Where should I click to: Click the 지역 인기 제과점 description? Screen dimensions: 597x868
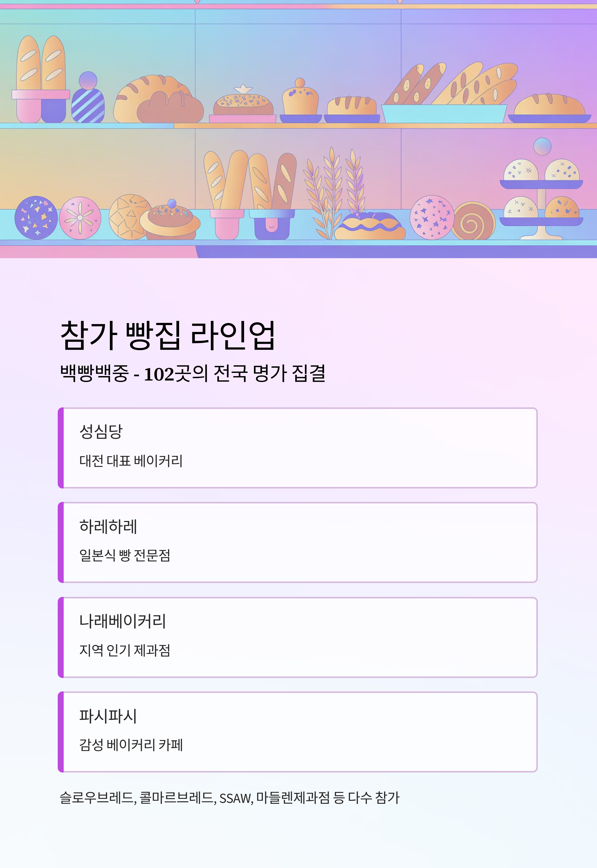[125, 650]
